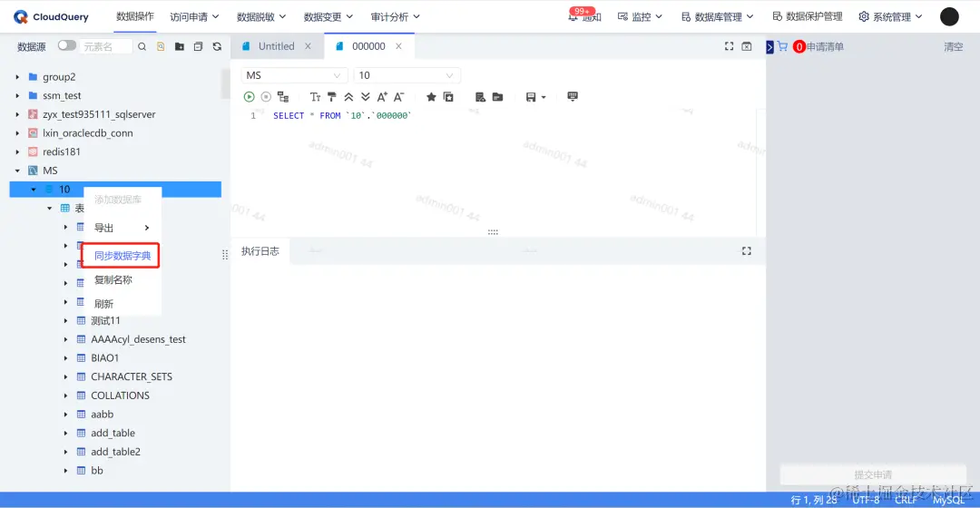980x508 pixels.
Task: Click the 提交申请 button
Action: point(873,474)
